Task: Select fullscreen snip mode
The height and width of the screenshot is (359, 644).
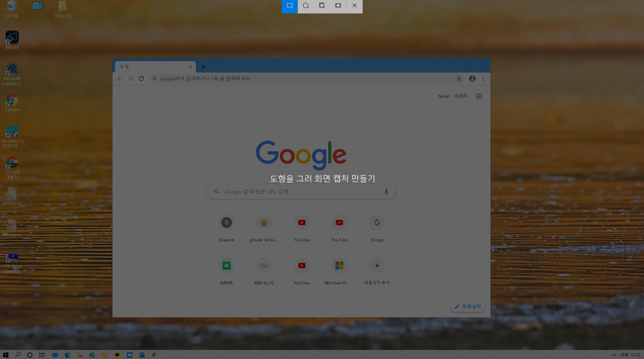Action: [x=338, y=6]
